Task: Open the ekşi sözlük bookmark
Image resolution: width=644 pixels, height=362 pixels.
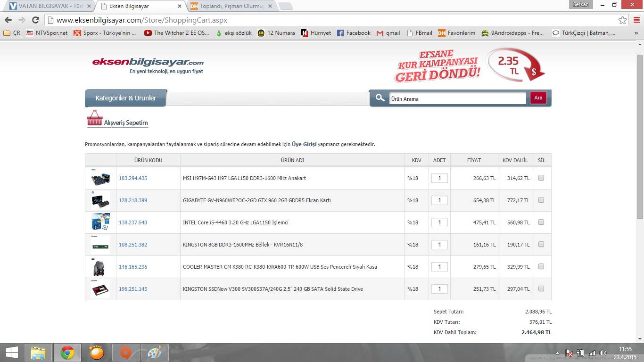Action: pos(234,33)
